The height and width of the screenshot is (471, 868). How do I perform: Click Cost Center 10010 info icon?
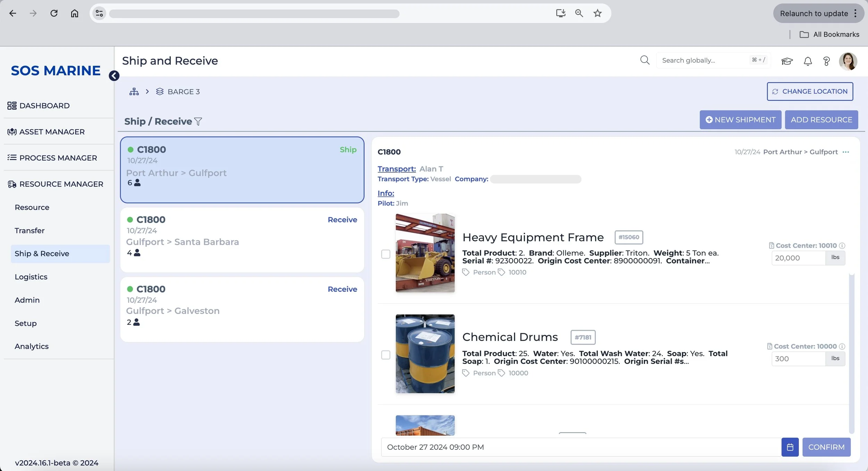842,246
